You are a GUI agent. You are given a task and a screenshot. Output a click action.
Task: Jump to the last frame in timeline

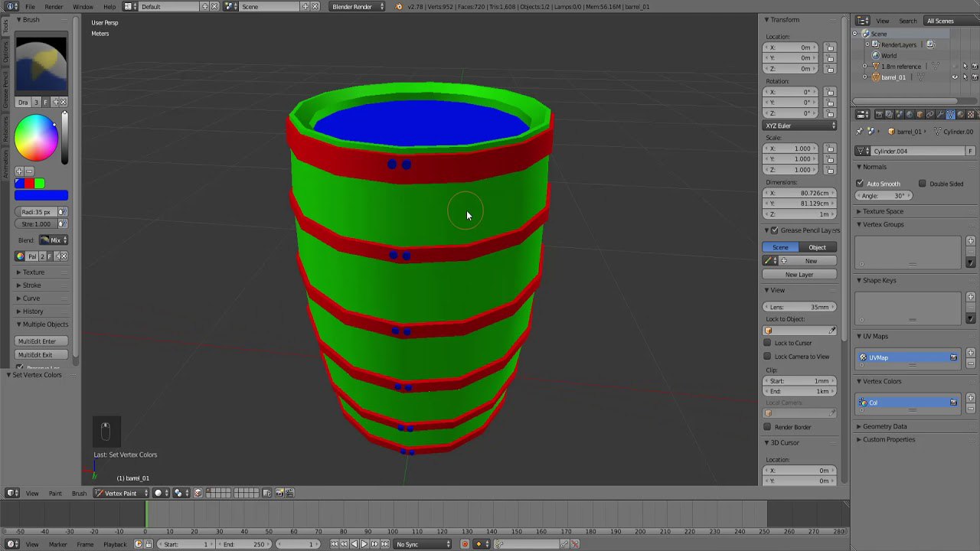point(385,544)
